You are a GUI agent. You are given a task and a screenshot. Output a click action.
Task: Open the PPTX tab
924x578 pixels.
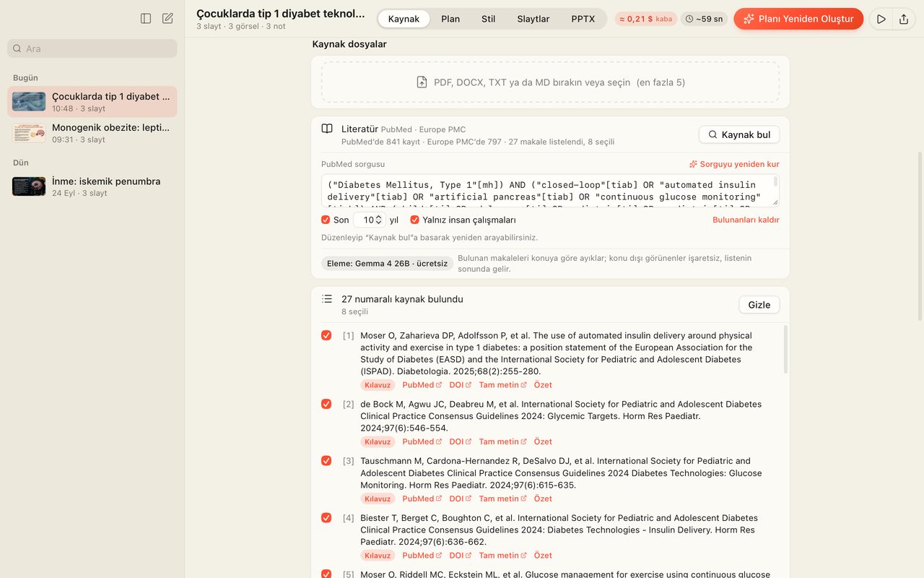583,19
